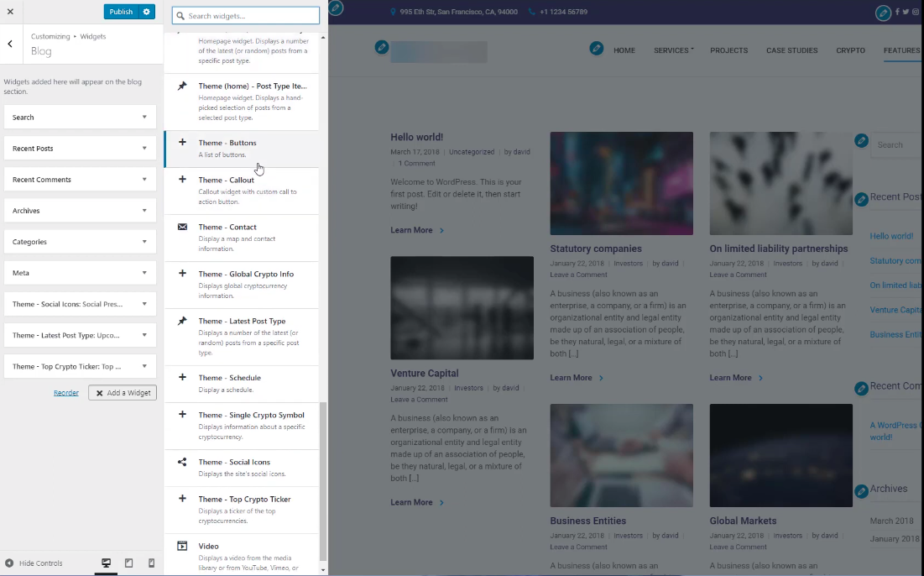Click the edit pencil beside the navigation menu

597,49
